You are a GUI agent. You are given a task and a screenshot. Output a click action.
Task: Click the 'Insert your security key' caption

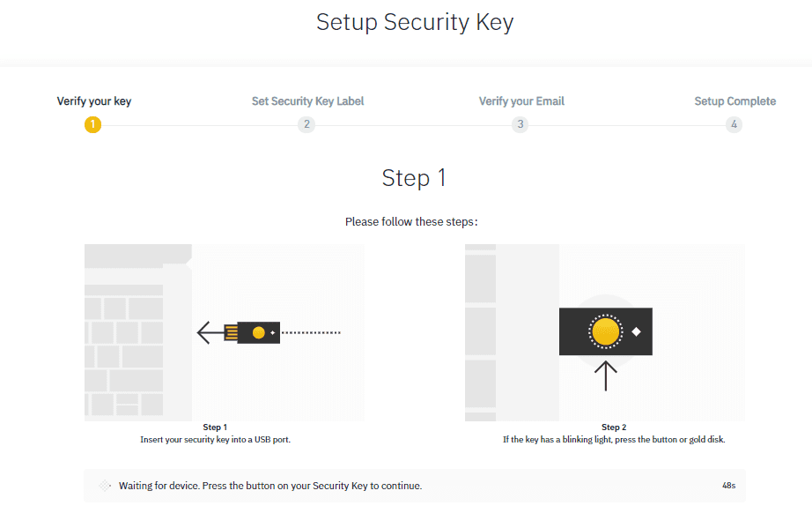coord(216,440)
